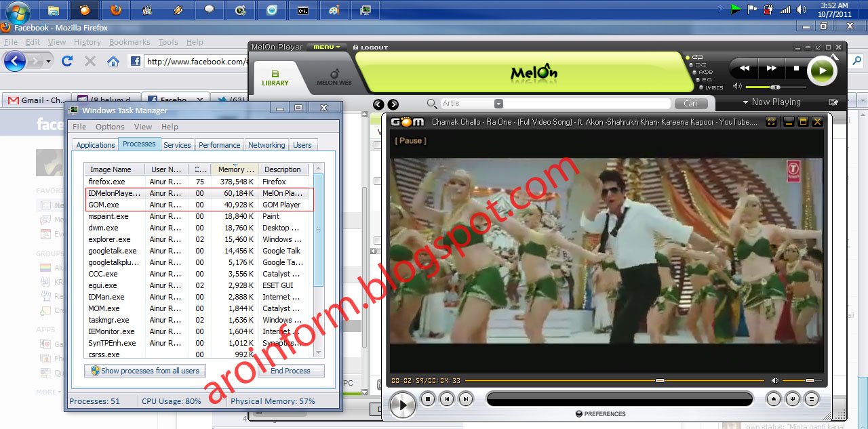Click the Firefox back navigation button
The image size is (868, 429).
coord(14,61)
